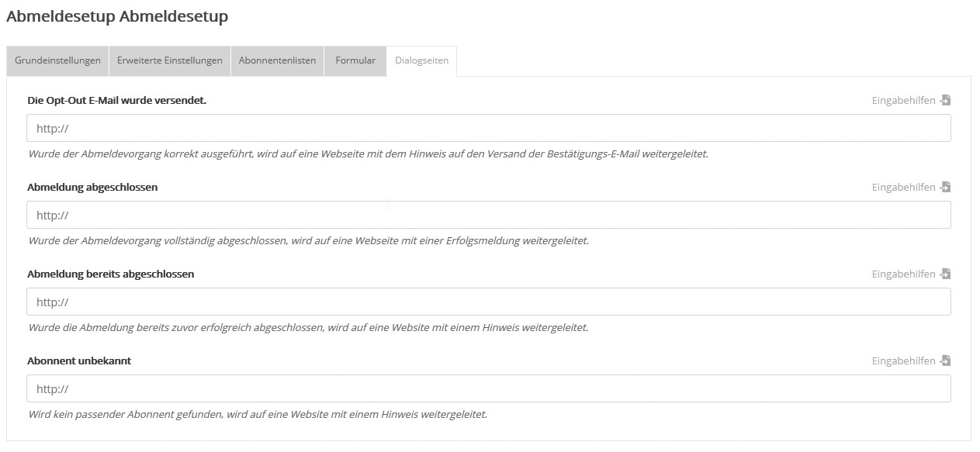Select the Formular tab
This screenshot has width=980, height=452.
click(x=355, y=60)
